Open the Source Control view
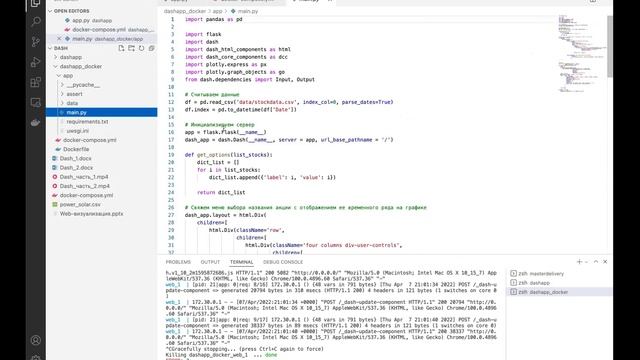640x360 pixels. (36, 42)
